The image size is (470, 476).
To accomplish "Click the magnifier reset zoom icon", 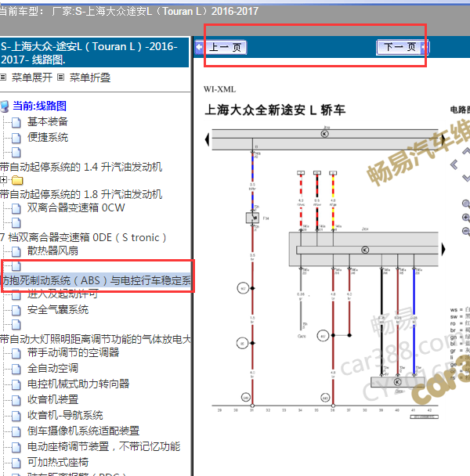I will point(466,204).
